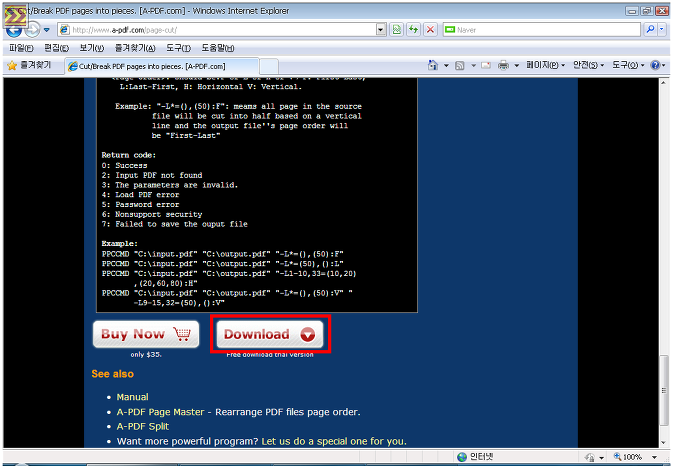Click the browser Back arrow button
Screen dimensions: 673x466
13,30
